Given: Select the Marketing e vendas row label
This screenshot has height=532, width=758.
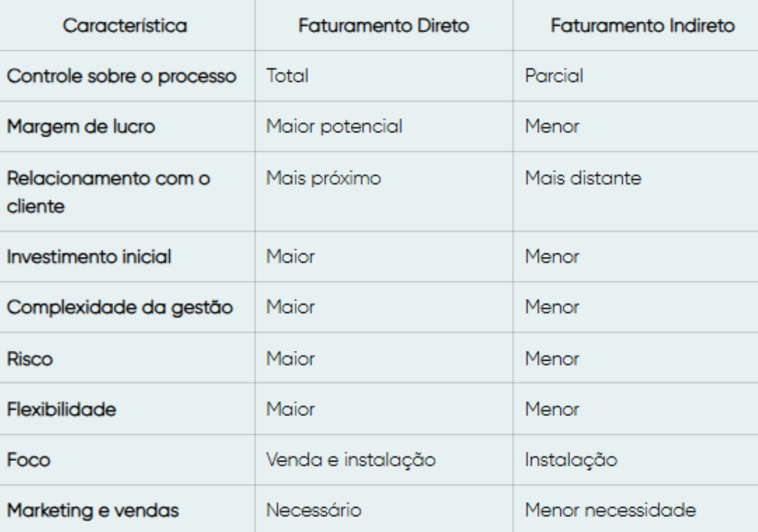Looking at the screenshot, I should (93, 510).
